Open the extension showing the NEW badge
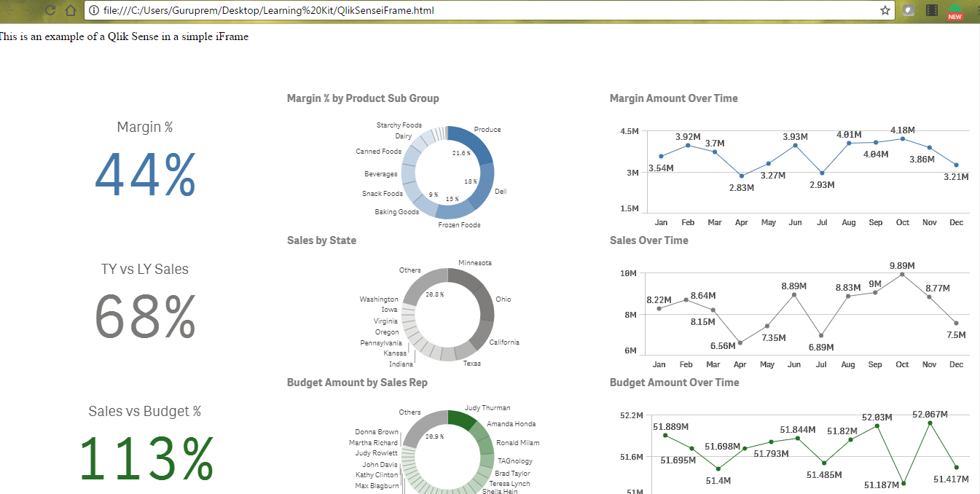Viewport: 980px width, 494px height. pyautogui.click(x=955, y=10)
